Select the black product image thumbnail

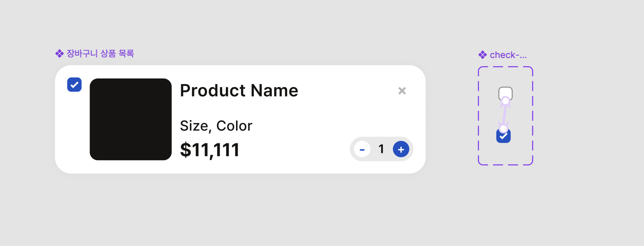point(131,119)
